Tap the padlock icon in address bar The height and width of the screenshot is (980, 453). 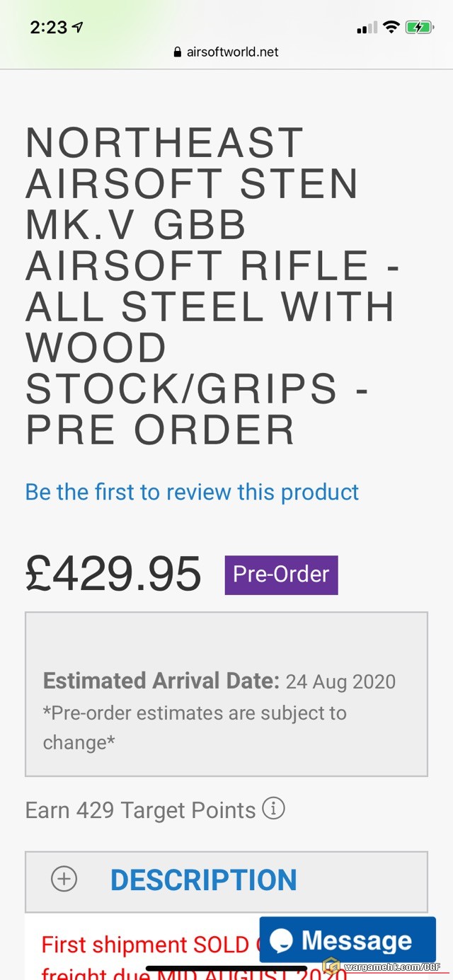tap(177, 52)
